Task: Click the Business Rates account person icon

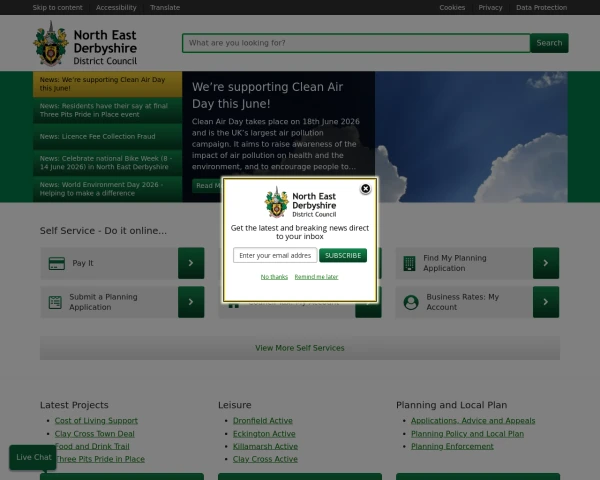Action: point(411,302)
